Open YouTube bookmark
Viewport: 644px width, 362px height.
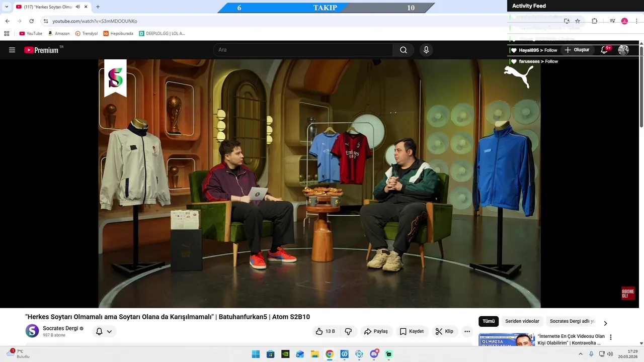tap(31, 34)
